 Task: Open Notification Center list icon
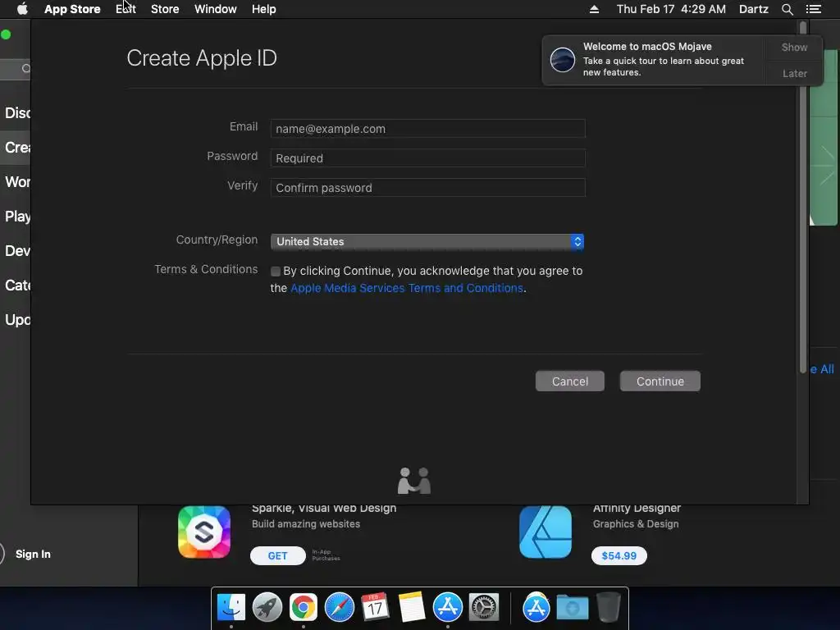click(813, 9)
